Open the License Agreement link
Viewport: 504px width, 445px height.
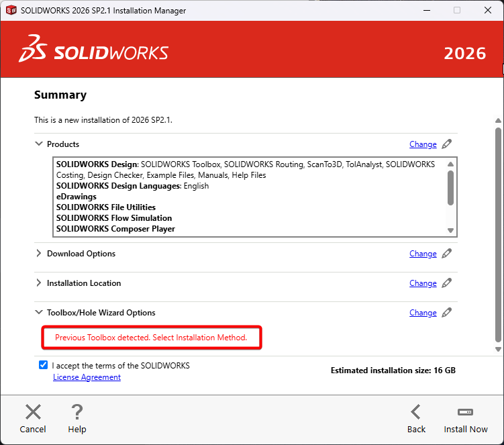pos(87,377)
